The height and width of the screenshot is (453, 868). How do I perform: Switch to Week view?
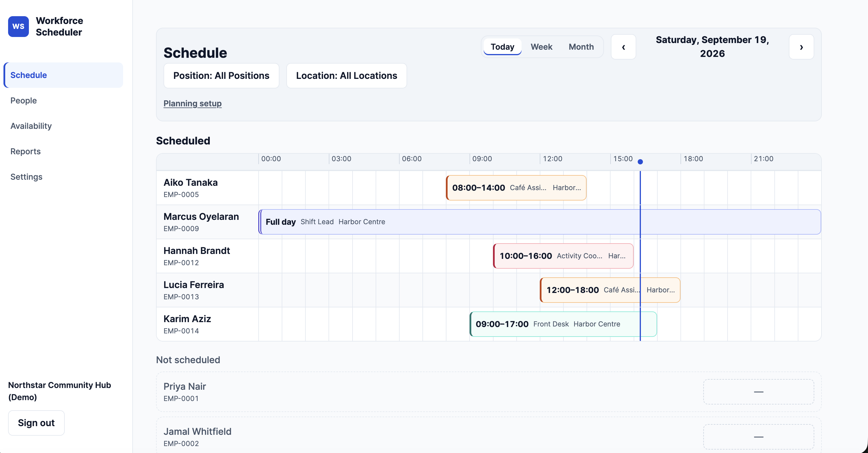click(x=541, y=47)
